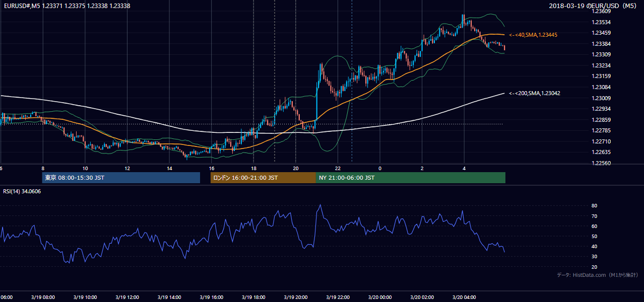Viewport: 644px width, 302px height.
Task: Click price level 1.22859 on axis
Action: 601,120
